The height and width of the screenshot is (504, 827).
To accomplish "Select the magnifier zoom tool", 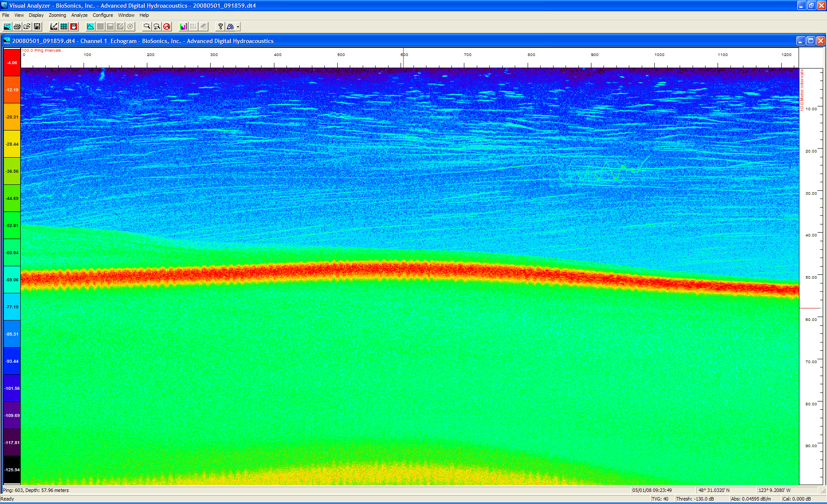I will tap(147, 27).
